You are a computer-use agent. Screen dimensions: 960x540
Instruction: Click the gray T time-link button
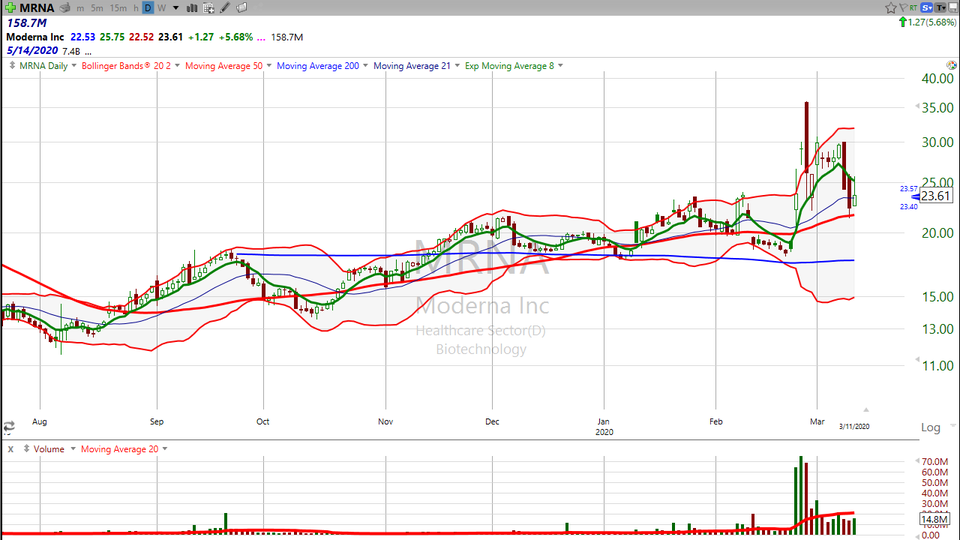pos(940,8)
